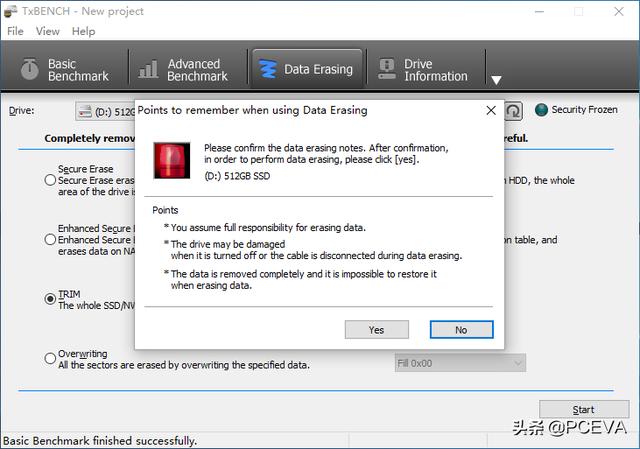Switch to Advanced Benchmark tab

click(x=188, y=69)
